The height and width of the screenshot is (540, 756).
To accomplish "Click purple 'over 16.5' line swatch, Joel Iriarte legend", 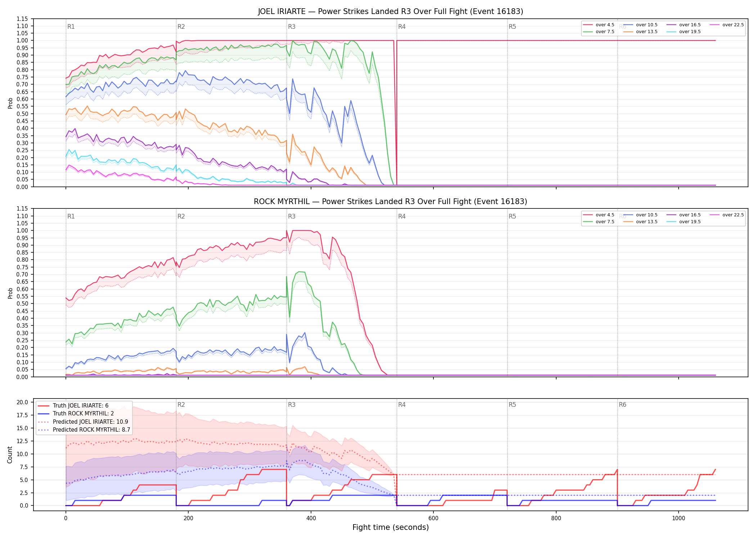I will (x=671, y=25).
